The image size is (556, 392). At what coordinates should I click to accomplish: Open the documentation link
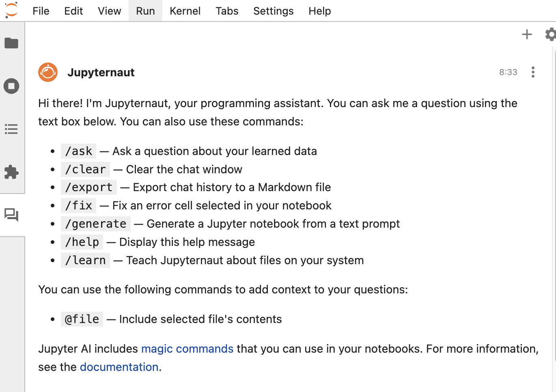[119, 367]
